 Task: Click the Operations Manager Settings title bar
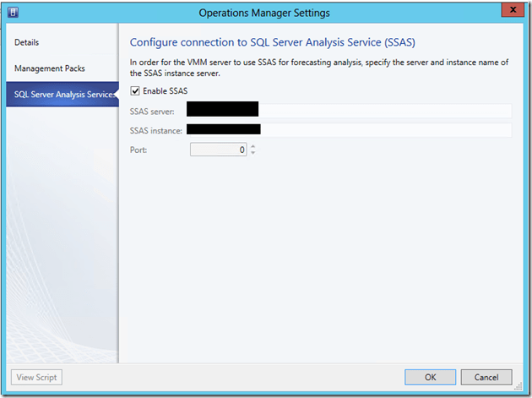coord(265,13)
